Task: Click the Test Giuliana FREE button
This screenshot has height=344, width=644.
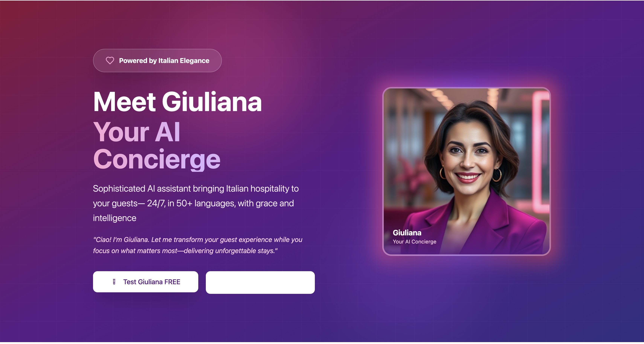Action: [x=146, y=282]
